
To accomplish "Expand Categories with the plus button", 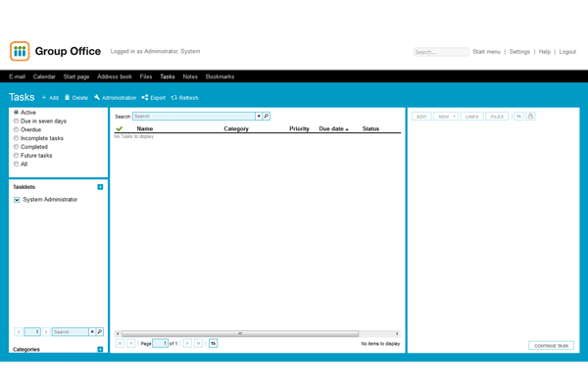I will point(100,349).
